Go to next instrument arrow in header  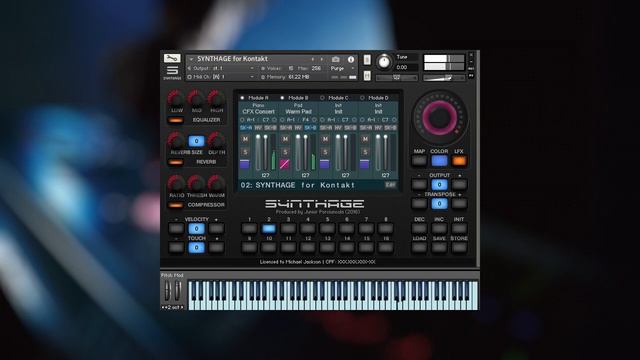pyautogui.click(x=322, y=59)
